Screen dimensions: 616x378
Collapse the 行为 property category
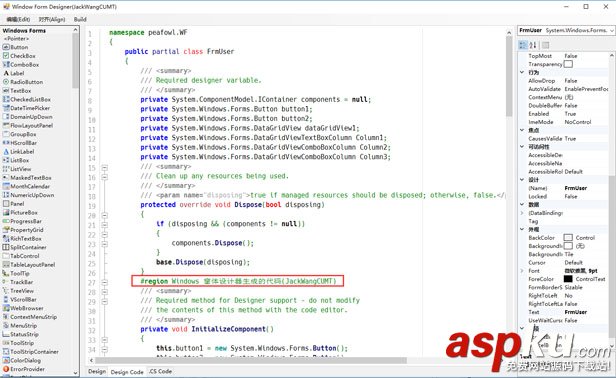click(x=522, y=72)
